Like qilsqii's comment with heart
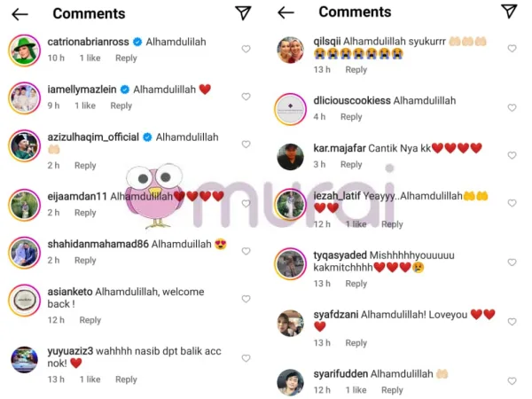This screenshot has height=399, width=532. [512, 49]
